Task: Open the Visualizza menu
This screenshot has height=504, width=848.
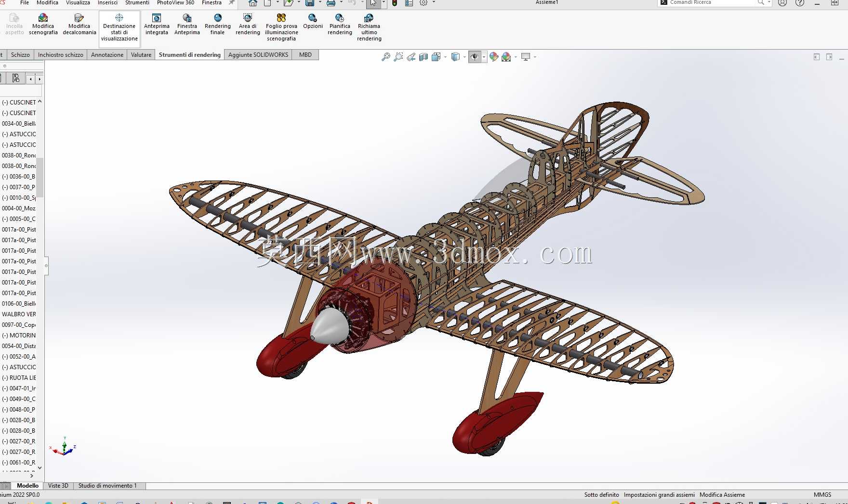Action: (78, 3)
